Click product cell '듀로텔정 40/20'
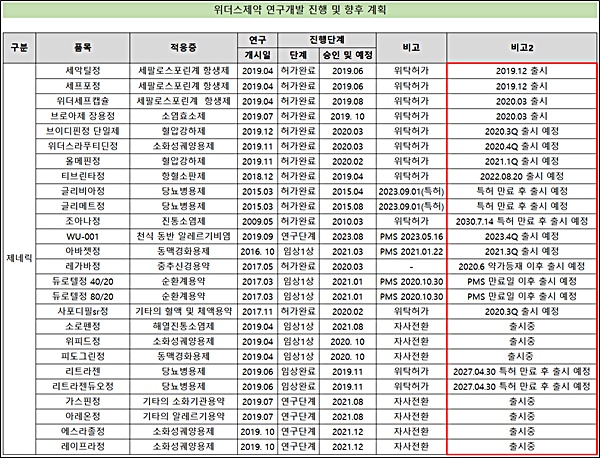Image resolution: width=600 pixels, height=458 pixels. pos(83,282)
